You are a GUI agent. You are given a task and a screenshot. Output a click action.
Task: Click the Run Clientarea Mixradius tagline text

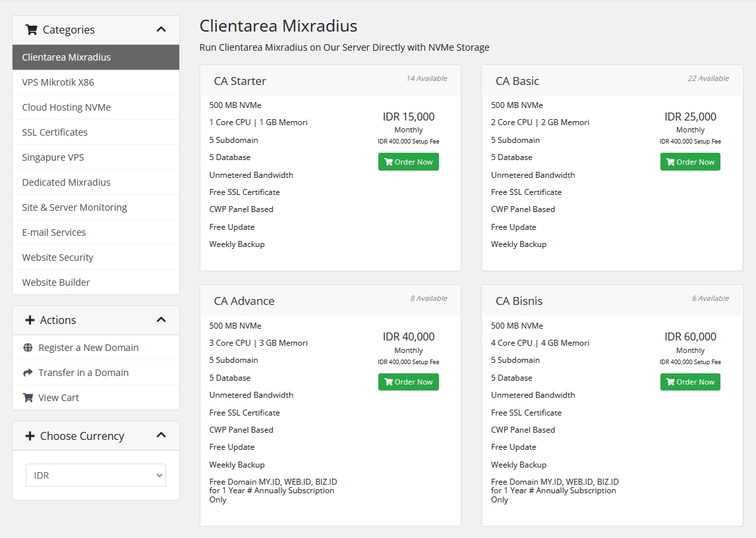[344, 47]
